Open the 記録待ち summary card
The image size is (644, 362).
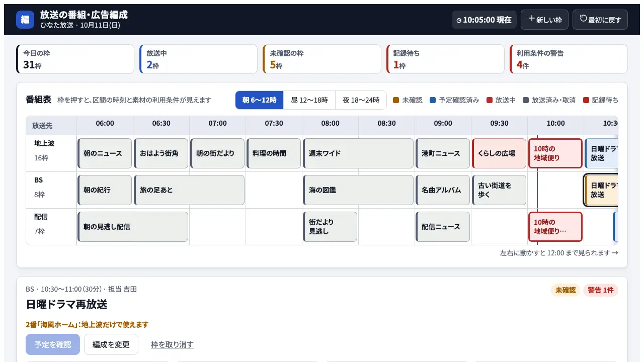pyautogui.click(x=445, y=59)
